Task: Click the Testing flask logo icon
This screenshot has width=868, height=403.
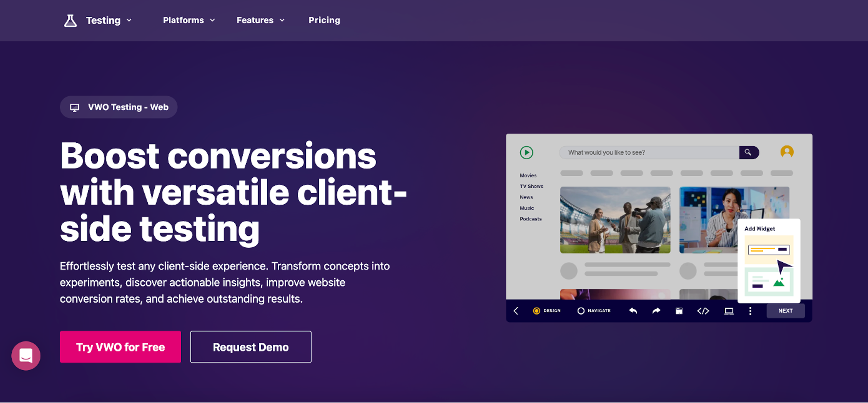Action: [71, 21]
